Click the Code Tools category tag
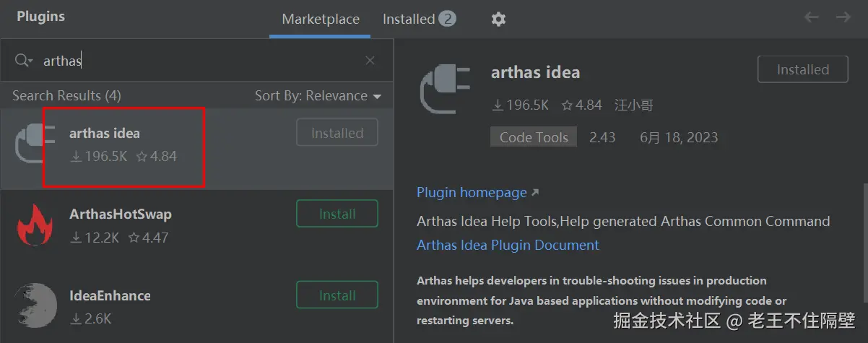 coord(534,137)
